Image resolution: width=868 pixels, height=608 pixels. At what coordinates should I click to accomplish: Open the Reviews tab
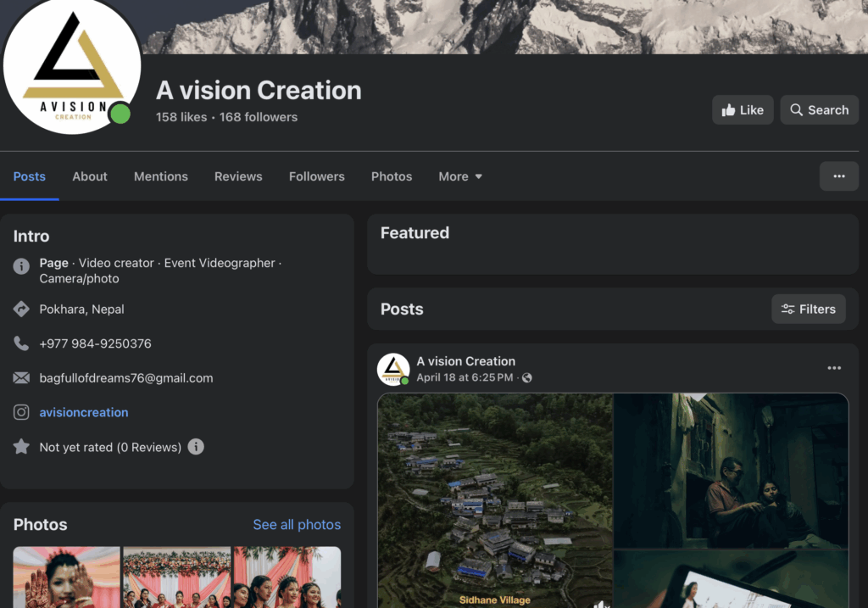coord(238,176)
